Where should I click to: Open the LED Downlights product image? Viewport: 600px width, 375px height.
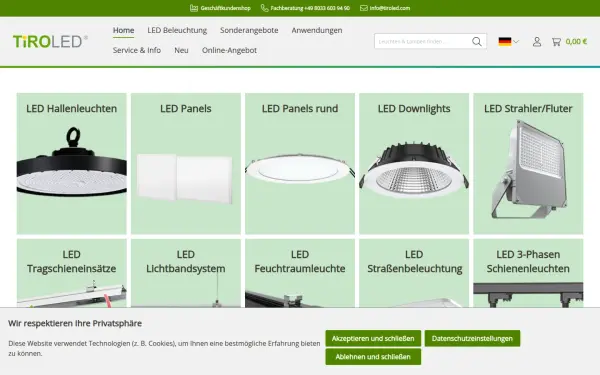pyautogui.click(x=414, y=169)
